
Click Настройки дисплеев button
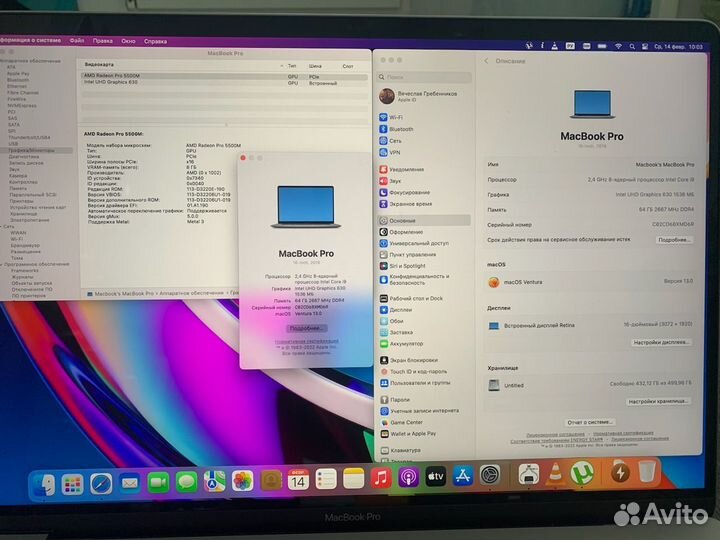(660, 342)
